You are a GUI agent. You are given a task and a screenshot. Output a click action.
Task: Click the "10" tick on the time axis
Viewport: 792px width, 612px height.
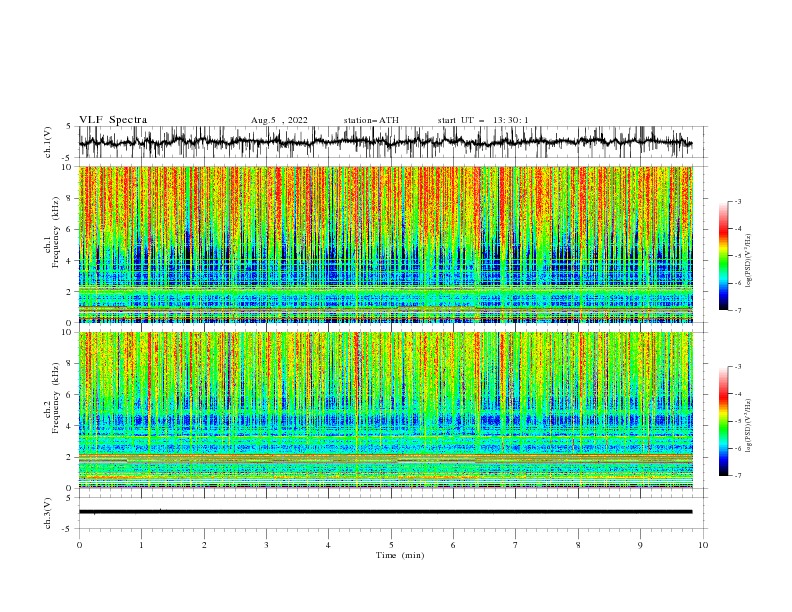point(703,545)
